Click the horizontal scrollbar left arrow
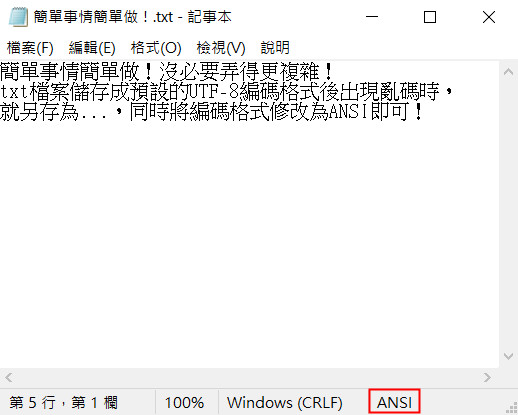This screenshot has height=415, width=518. (x=9, y=378)
